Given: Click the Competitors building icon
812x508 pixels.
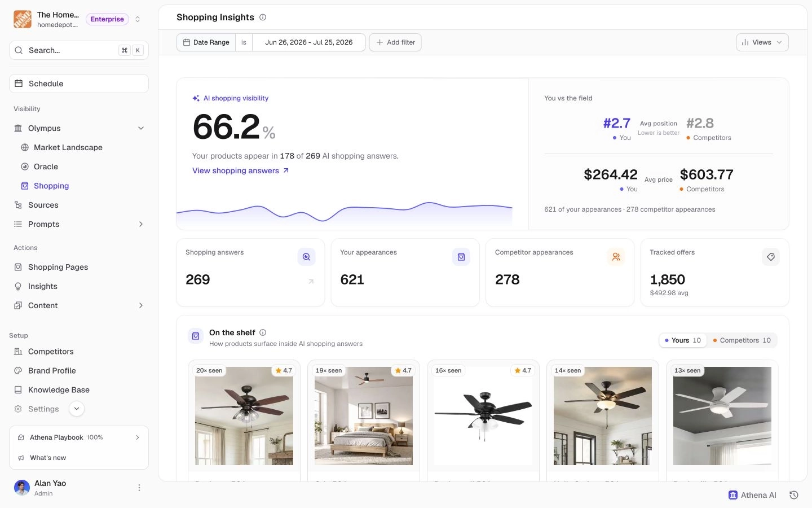Looking at the screenshot, I should [18, 351].
